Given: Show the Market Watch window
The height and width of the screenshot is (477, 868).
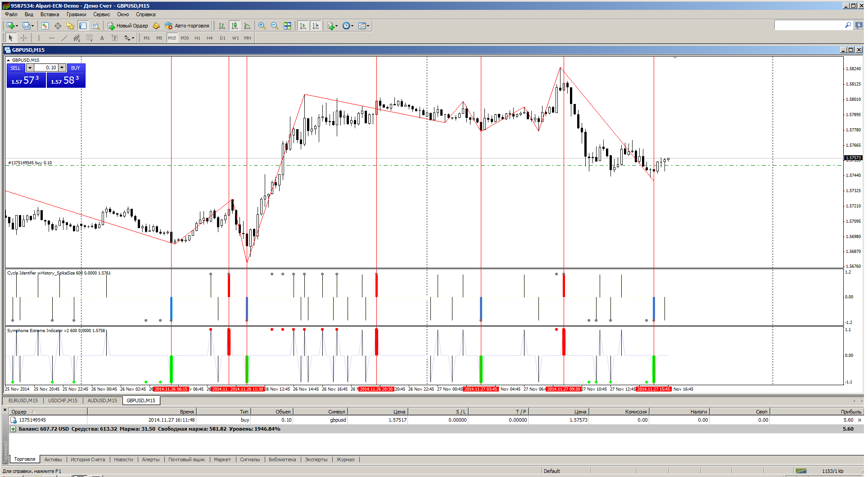Looking at the screenshot, I should (x=45, y=26).
